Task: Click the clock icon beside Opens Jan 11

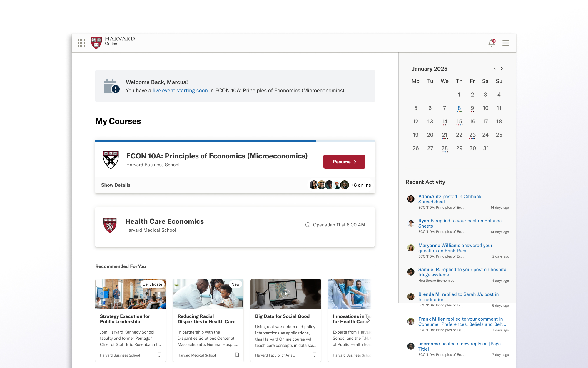Action: coord(308,225)
